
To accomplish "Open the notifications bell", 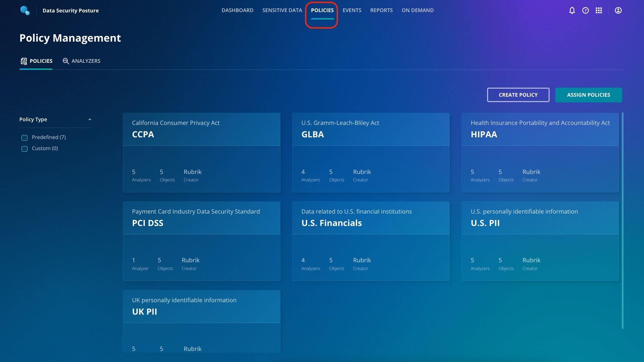I will 572,10.
